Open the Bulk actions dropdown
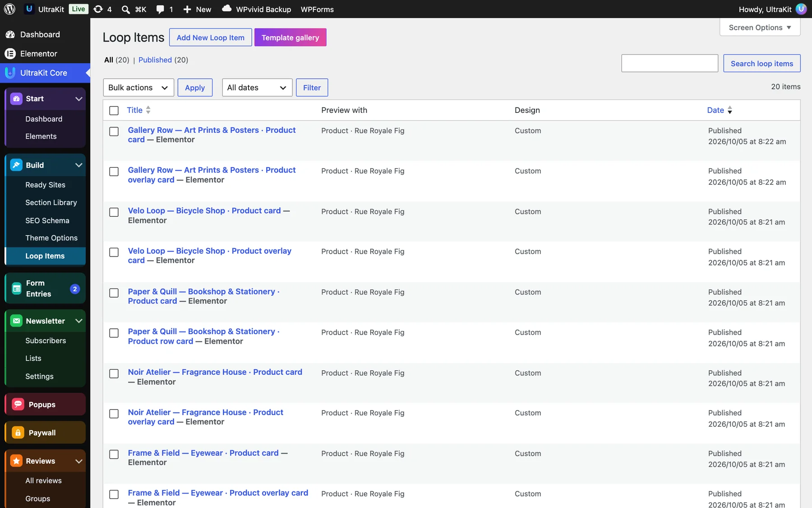This screenshot has width=812, height=508. (x=138, y=88)
